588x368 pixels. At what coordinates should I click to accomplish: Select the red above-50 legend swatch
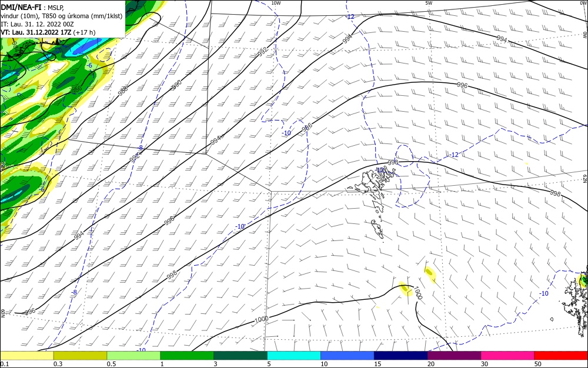pos(561,356)
